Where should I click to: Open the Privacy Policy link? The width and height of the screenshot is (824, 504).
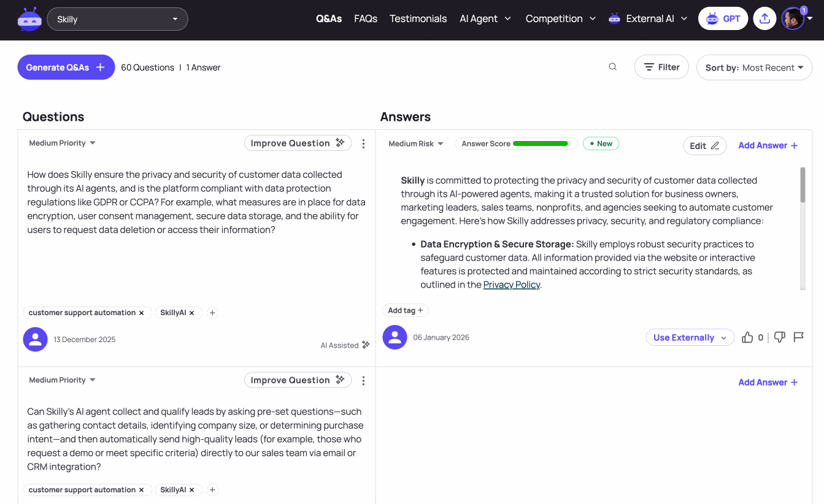pyautogui.click(x=512, y=284)
